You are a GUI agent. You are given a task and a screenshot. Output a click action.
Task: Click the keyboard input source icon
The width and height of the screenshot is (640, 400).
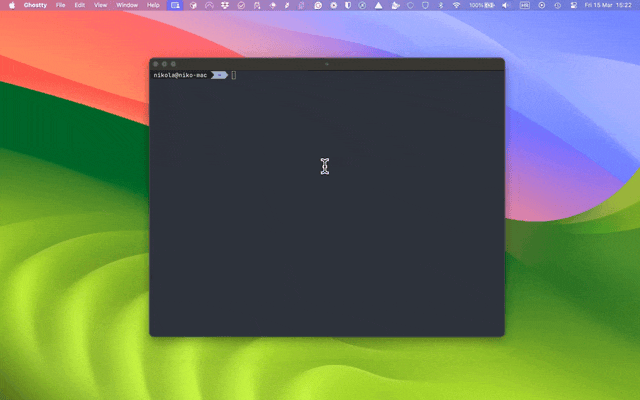(x=524, y=5)
